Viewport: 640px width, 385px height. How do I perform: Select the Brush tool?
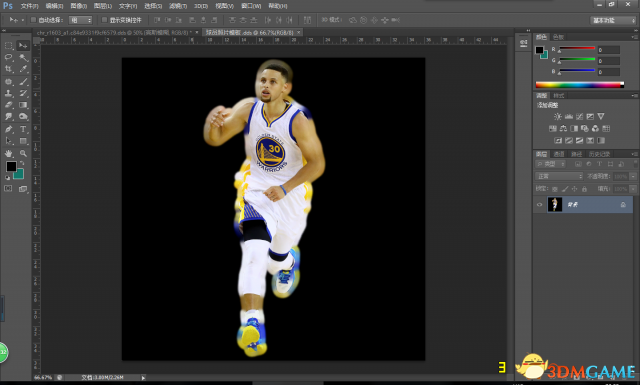23,82
